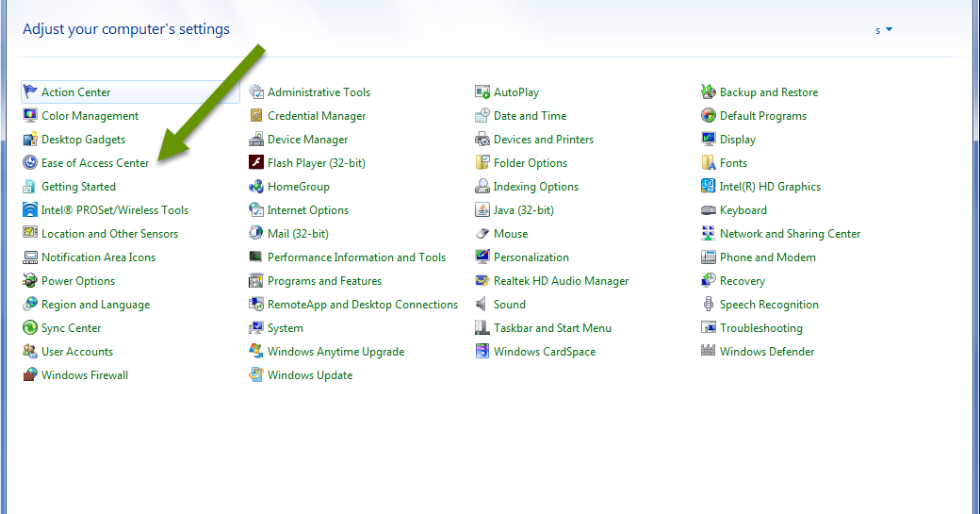
Task: Open System settings link
Action: point(286,327)
